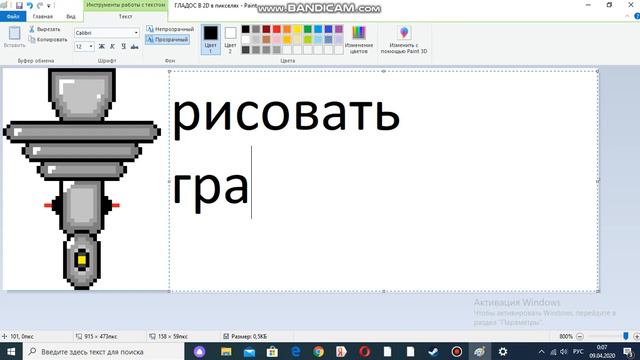
Task: Open Microsoft Store from taskbar
Action: tap(272, 351)
